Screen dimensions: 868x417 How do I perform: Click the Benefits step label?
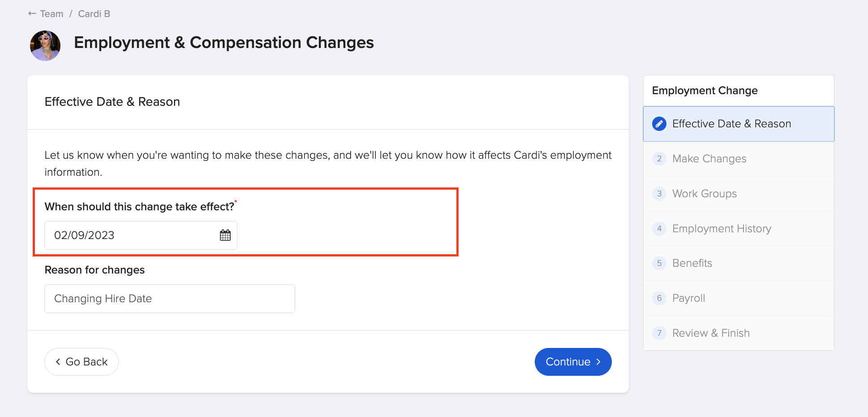pos(692,263)
